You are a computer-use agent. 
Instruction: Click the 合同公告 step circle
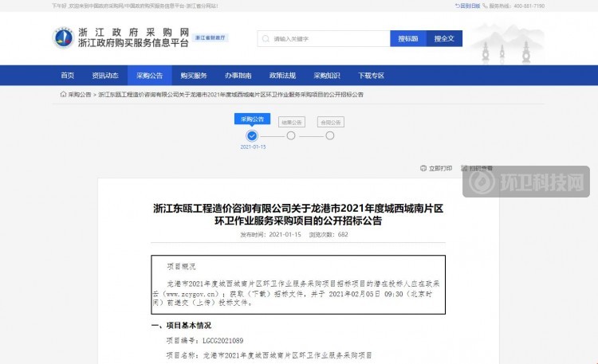pyautogui.click(x=330, y=135)
